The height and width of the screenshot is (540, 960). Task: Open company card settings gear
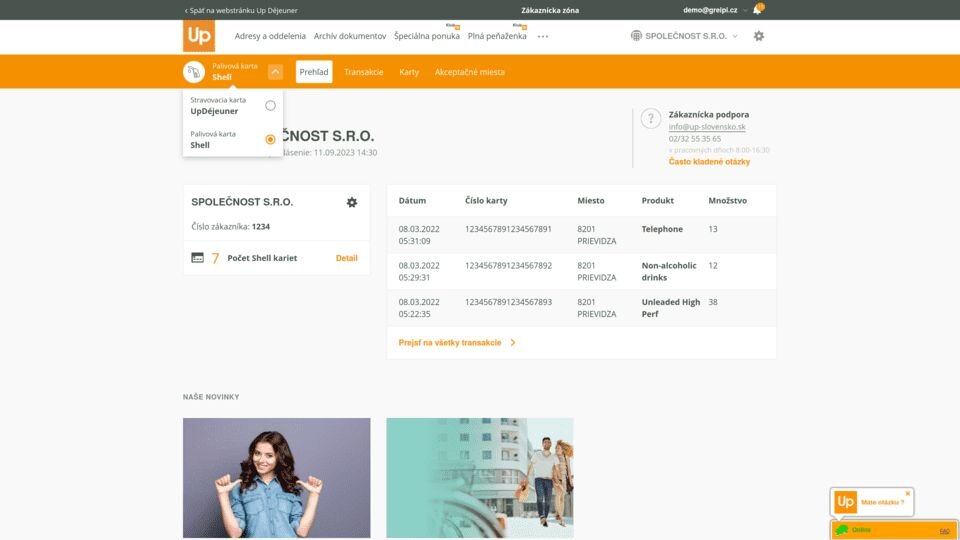(352, 202)
